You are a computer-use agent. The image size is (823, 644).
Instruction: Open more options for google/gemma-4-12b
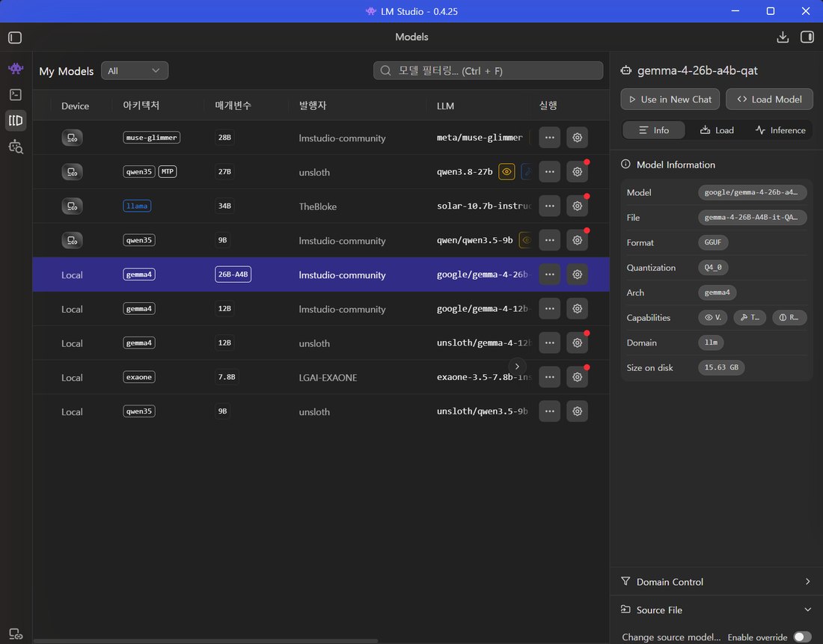click(x=550, y=309)
